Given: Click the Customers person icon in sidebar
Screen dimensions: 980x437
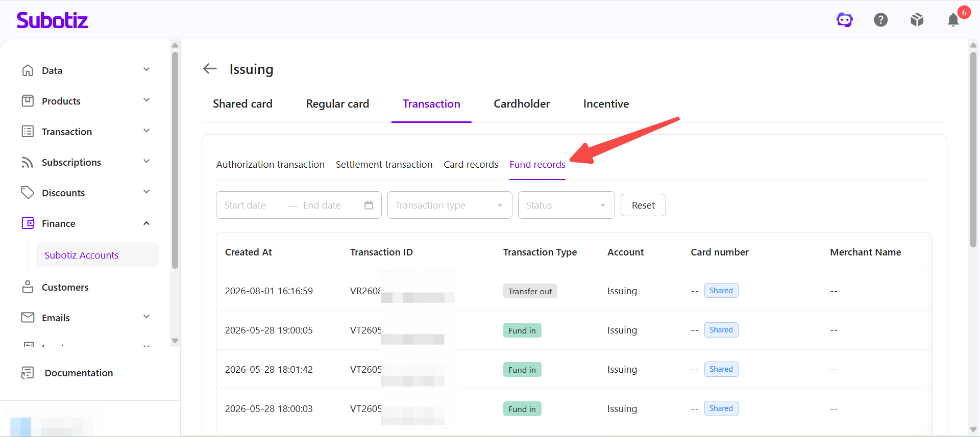Looking at the screenshot, I should 28,287.
